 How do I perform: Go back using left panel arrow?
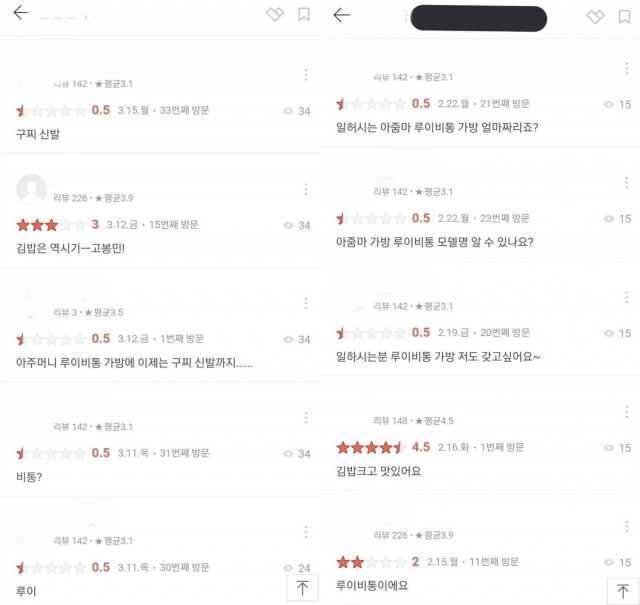(x=21, y=13)
